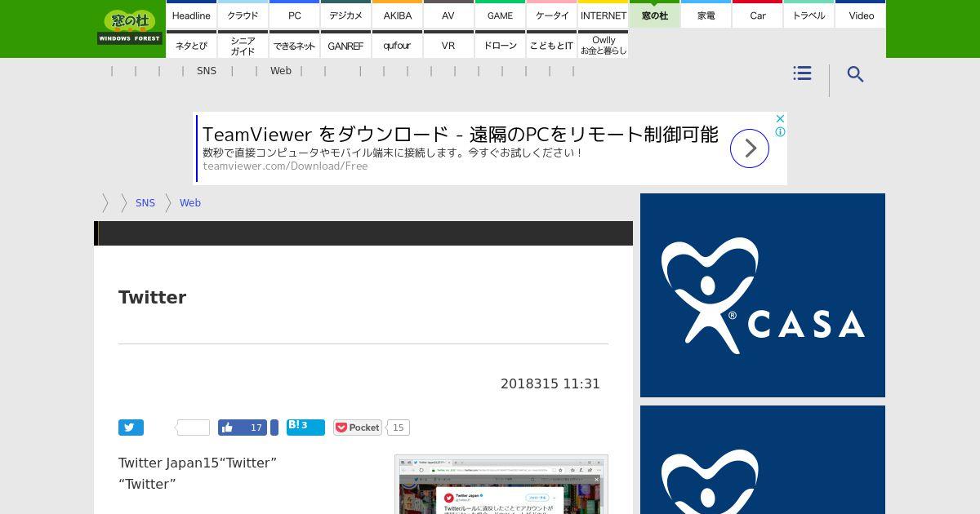Select the VR tab

click(448, 45)
